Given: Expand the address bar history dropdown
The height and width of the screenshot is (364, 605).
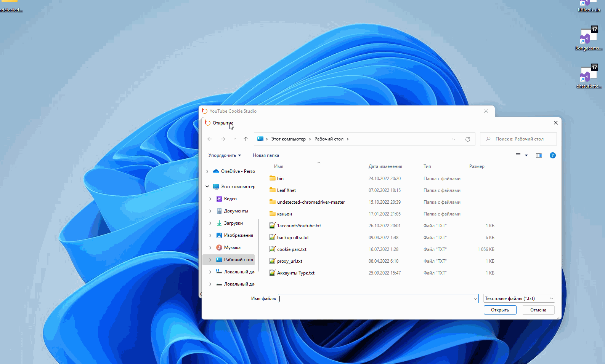Looking at the screenshot, I should click(x=453, y=139).
